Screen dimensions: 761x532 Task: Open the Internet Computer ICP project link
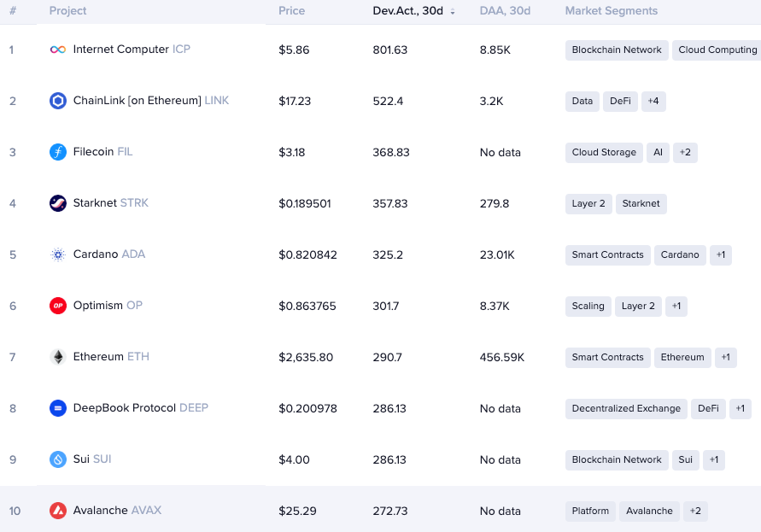click(x=132, y=50)
